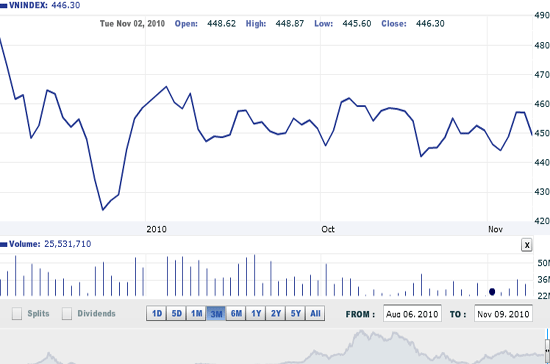Screen dimensions: 550x364
Task: Select the 1D time range
Action: tap(156, 314)
